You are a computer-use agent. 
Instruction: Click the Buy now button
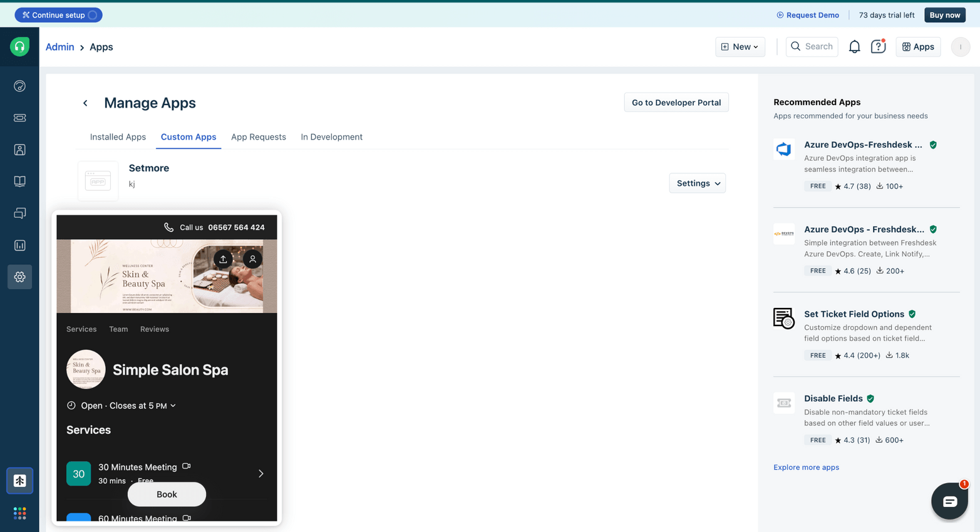944,15
